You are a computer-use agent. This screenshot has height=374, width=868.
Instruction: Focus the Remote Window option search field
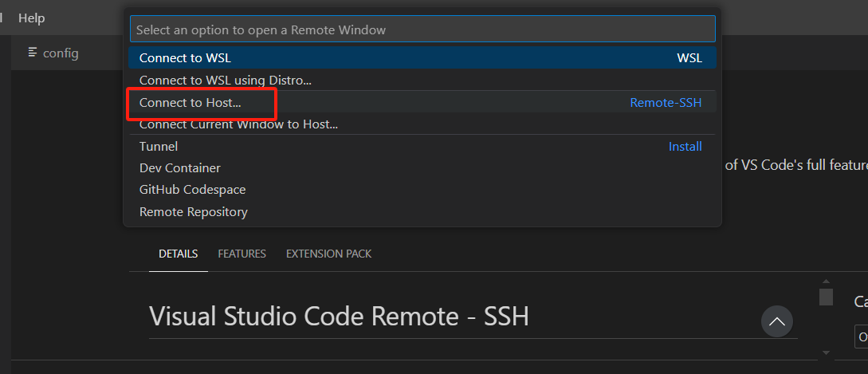[x=422, y=30]
